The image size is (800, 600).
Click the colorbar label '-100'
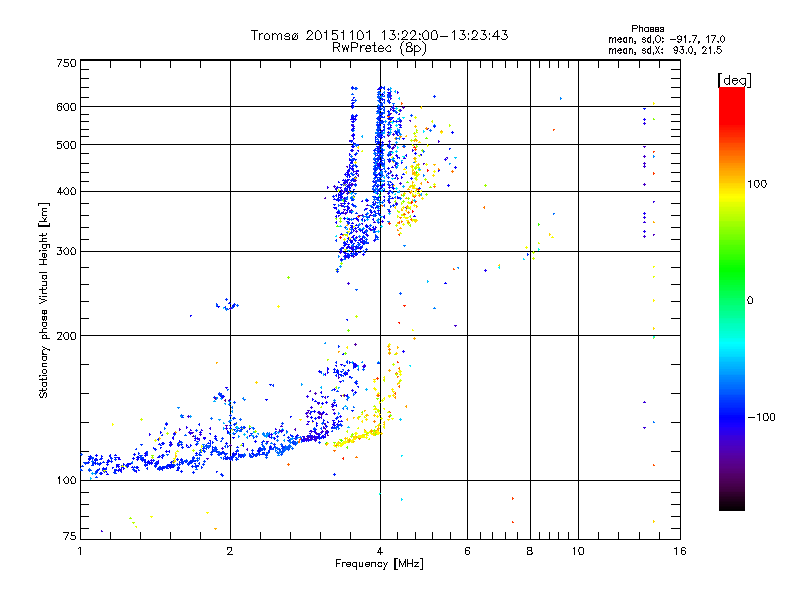point(761,417)
